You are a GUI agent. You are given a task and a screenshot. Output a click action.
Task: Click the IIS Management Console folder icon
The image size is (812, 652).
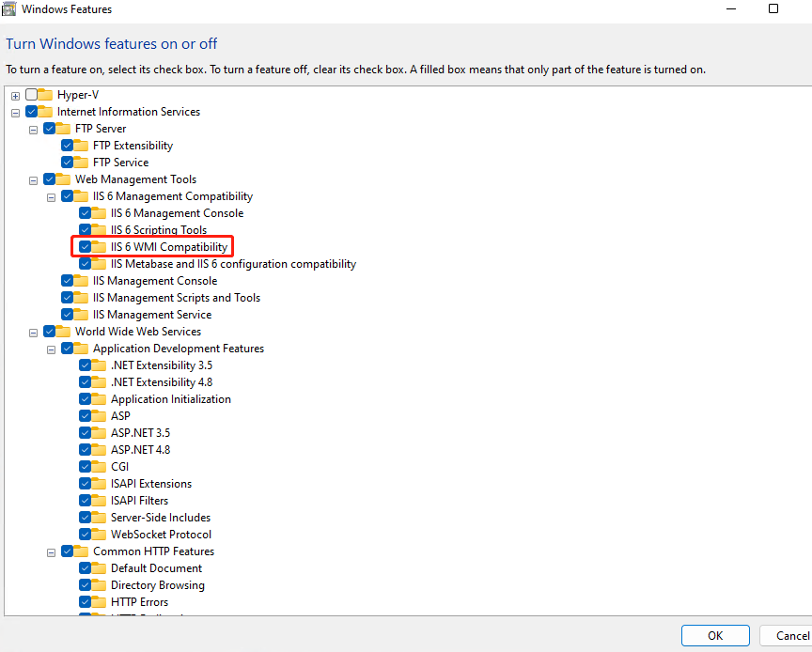click(x=81, y=281)
